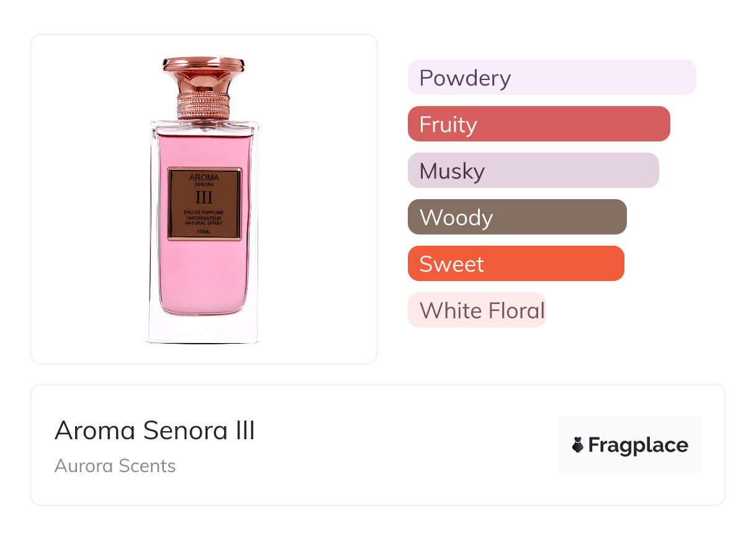Click the clear glass base of bottle
Image resolution: width=756 pixels, height=536 pixels.
[x=204, y=329]
